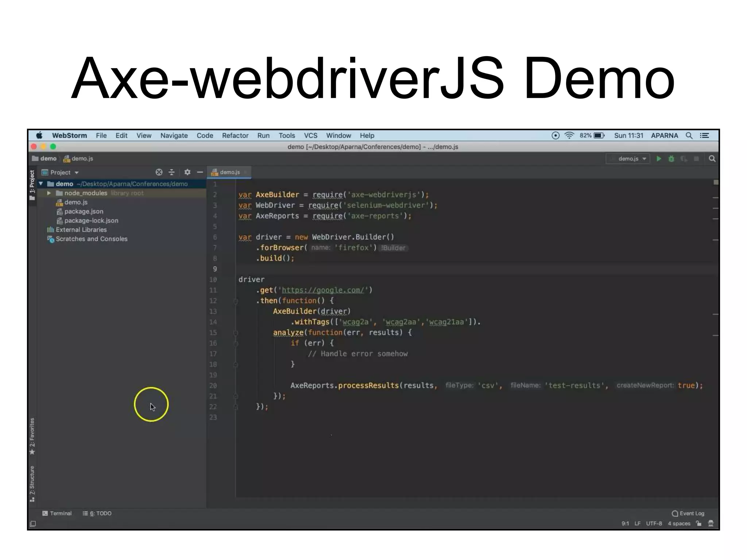This screenshot has height=560, width=747.
Task: Open Search Everywhere magnifier in toolbar
Action: coord(712,159)
